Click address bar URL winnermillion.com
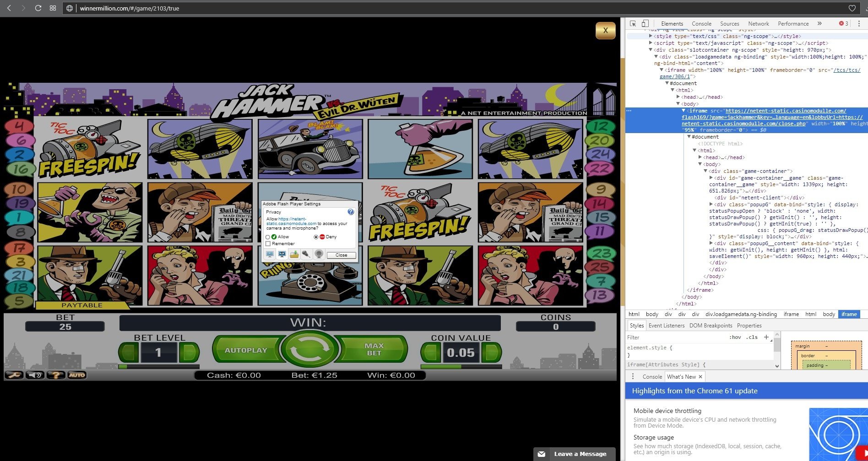 coord(130,8)
